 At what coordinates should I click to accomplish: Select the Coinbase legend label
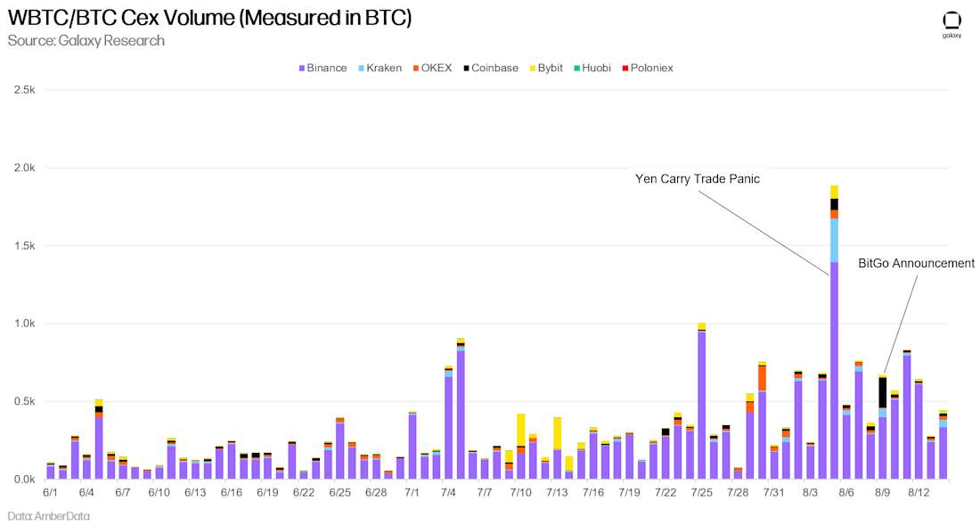click(x=494, y=68)
